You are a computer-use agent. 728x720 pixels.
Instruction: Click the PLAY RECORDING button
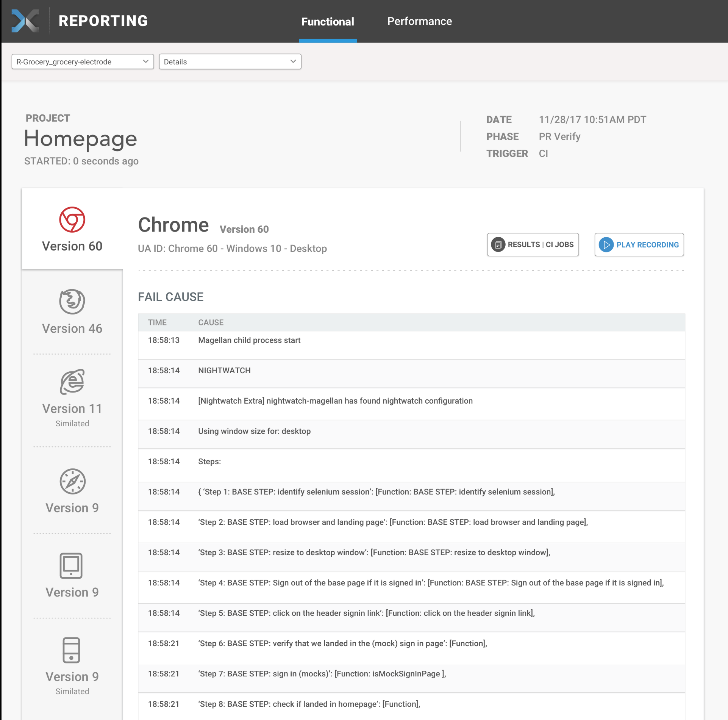(639, 245)
